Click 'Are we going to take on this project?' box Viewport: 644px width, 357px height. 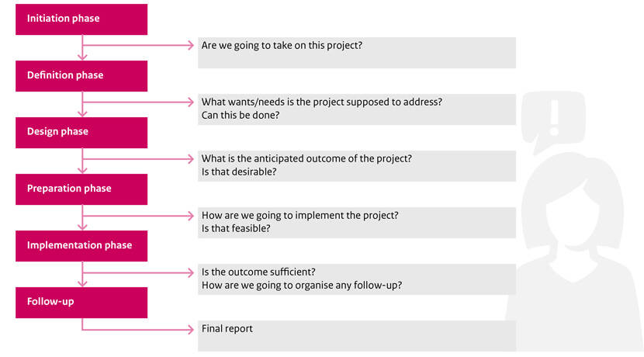coord(357,53)
